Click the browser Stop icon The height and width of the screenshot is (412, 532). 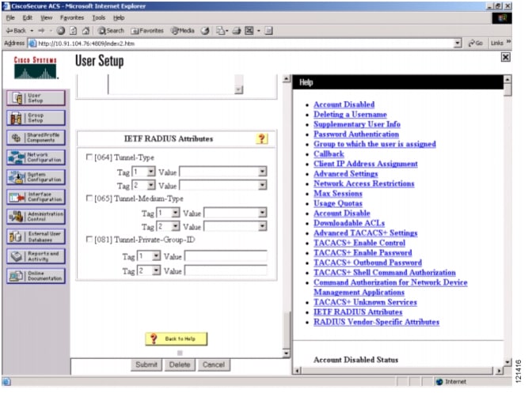click(61, 31)
